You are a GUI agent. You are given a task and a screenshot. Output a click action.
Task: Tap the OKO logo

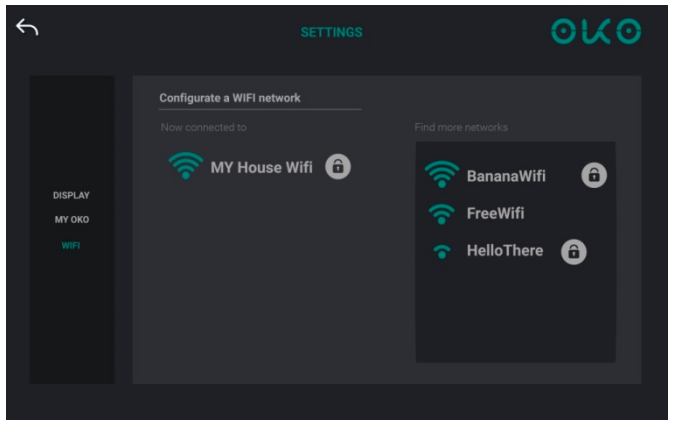pyautogui.click(x=596, y=31)
